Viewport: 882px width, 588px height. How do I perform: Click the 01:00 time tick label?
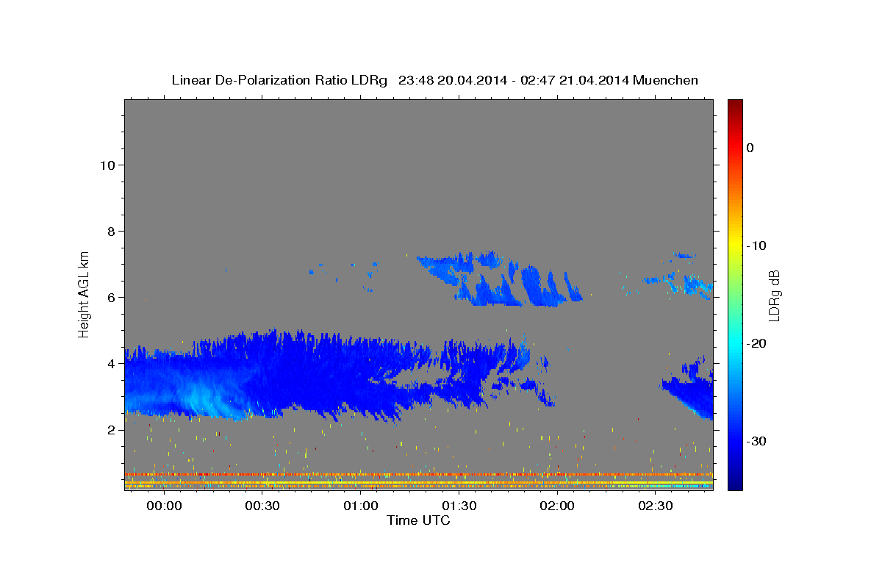click(x=361, y=506)
